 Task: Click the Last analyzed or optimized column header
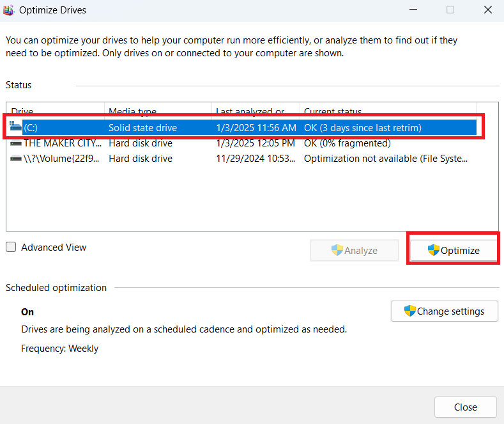pos(256,110)
